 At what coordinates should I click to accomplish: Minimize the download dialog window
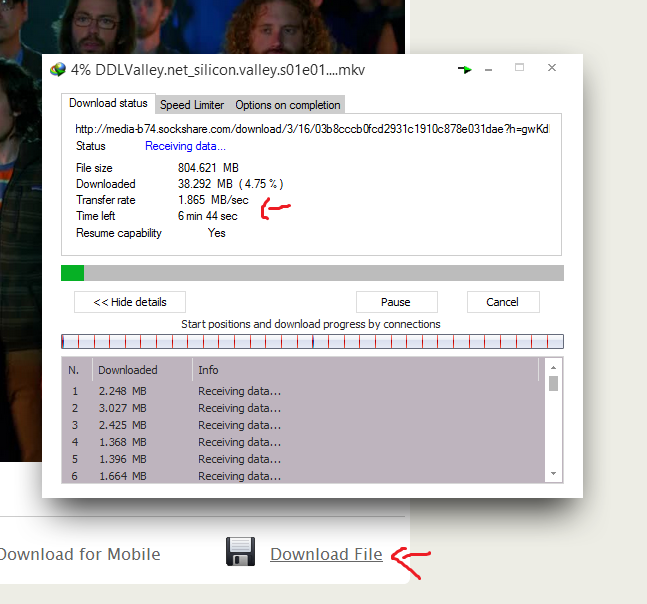pyautogui.click(x=490, y=68)
